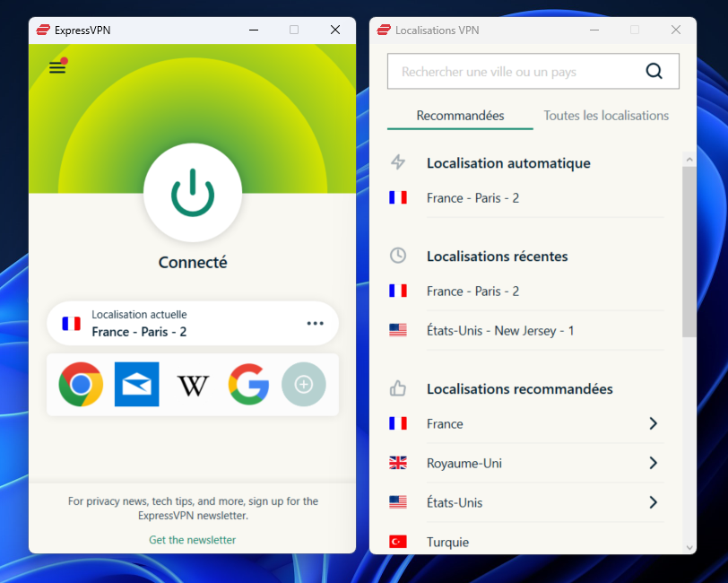728x583 pixels.
Task: Minimize the Localisations VPN window
Action: 594,30
